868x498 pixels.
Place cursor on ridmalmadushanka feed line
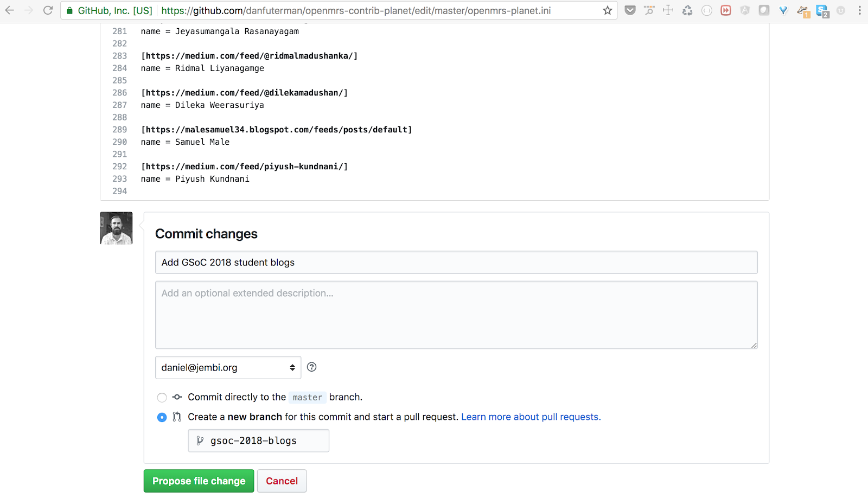pyautogui.click(x=249, y=56)
